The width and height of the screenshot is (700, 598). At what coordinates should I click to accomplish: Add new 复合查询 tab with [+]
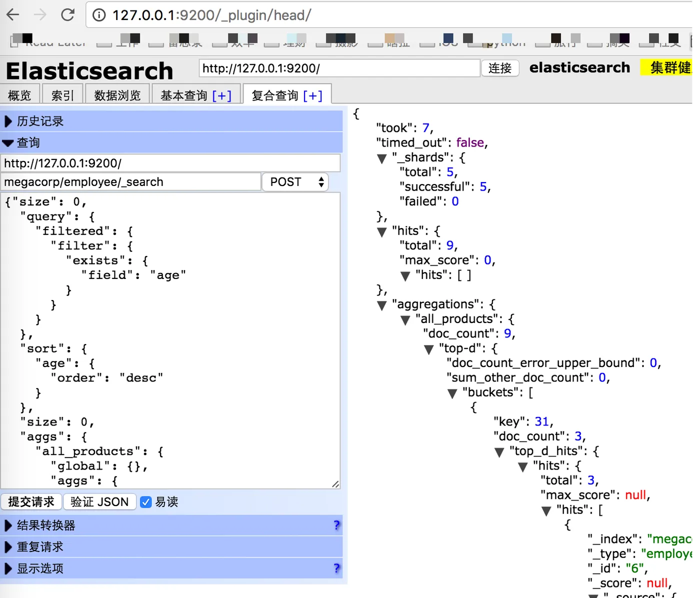(x=313, y=95)
